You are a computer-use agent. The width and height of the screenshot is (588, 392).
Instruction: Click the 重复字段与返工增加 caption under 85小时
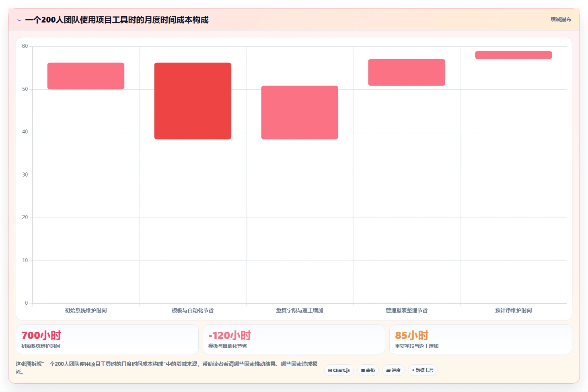pyautogui.click(x=417, y=346)
